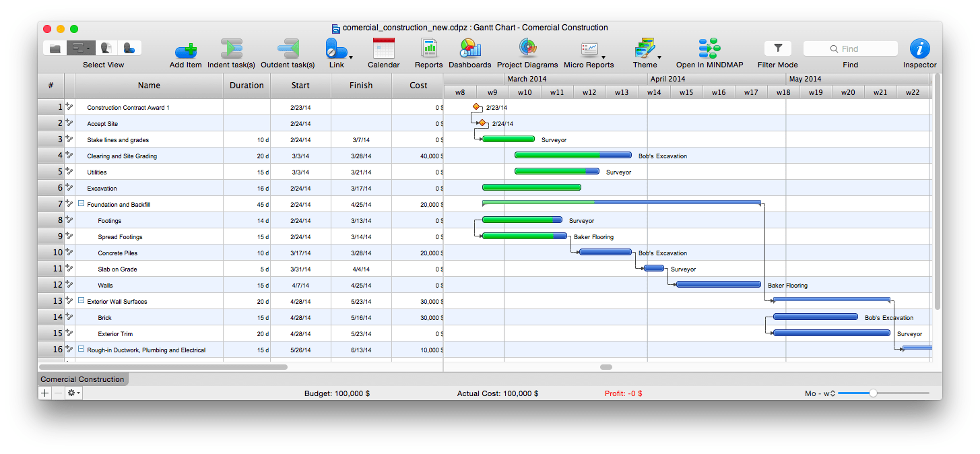Click the Add Item icon
The height and width of the screenshot is (454, 980).
(185, 49)
